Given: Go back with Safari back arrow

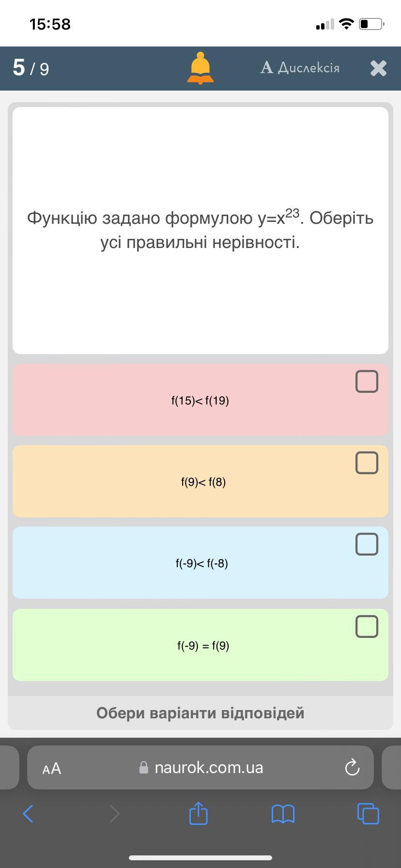Looking at the screenshot, I should click(28, 814).
